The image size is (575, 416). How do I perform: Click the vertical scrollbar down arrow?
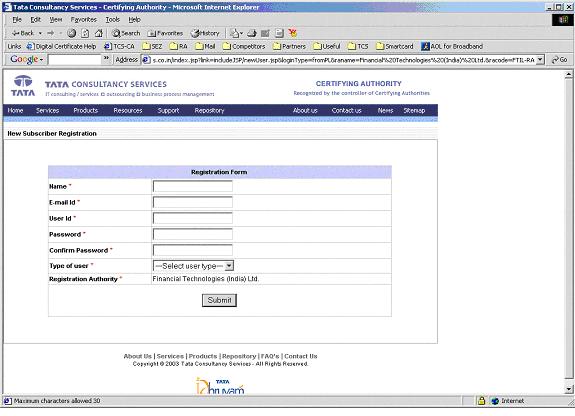pyautogui.click(x=568, y=390)
